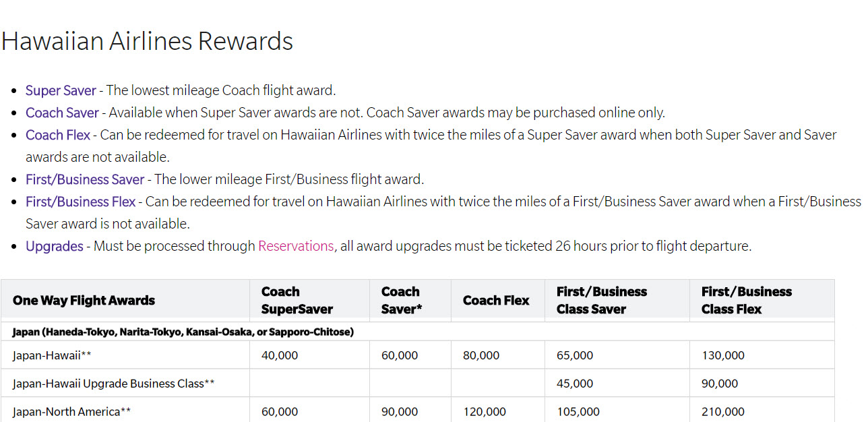The height and width of the screenshot is (422, 868).
Task: Click the First/Business Class Flex header
Action: pos(746,301)
